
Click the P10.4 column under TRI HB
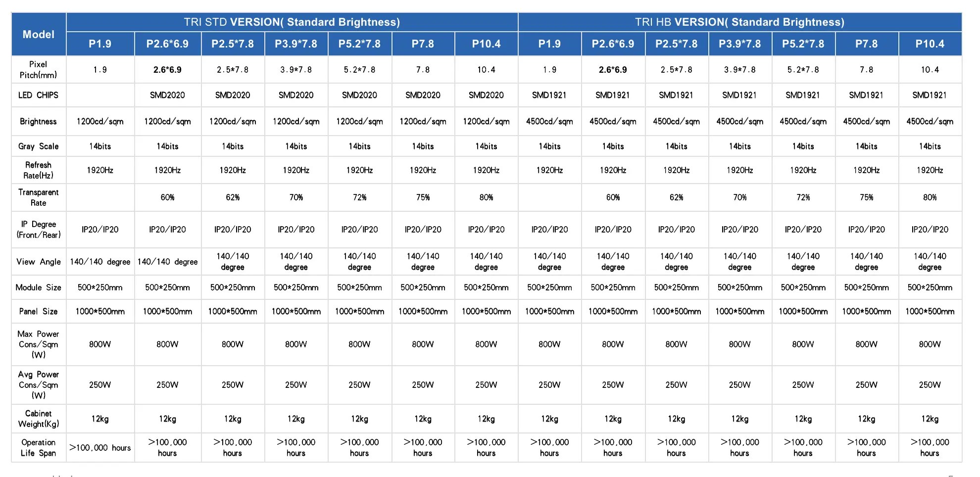(x=930, y=44)
